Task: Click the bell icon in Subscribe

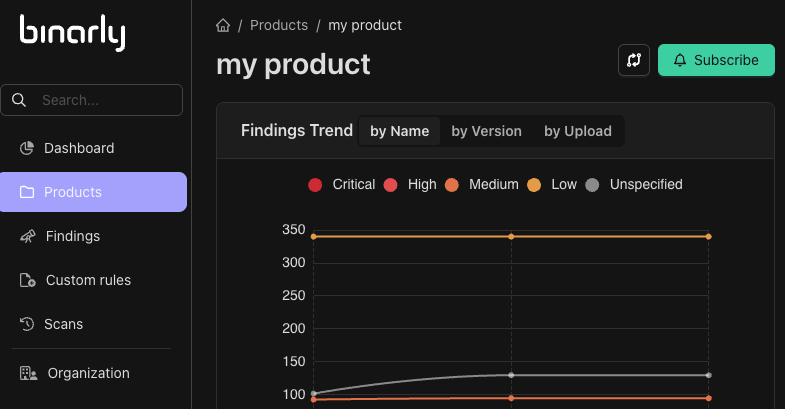Action: click(679, 60)
